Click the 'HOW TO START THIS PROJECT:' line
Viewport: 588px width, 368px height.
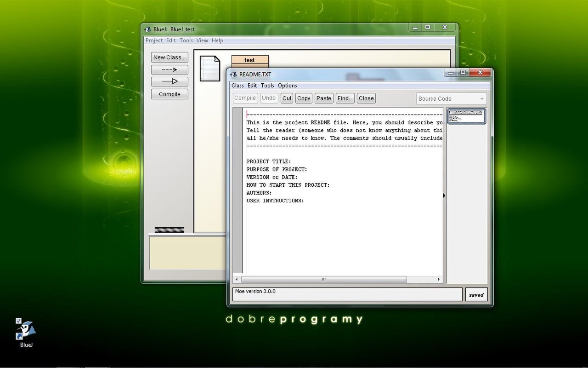point(288,185)
